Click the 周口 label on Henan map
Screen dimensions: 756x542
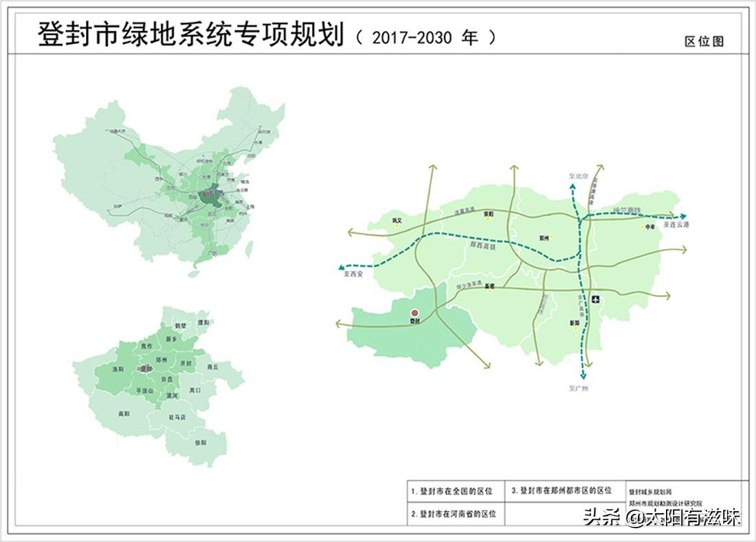point(194,390)
